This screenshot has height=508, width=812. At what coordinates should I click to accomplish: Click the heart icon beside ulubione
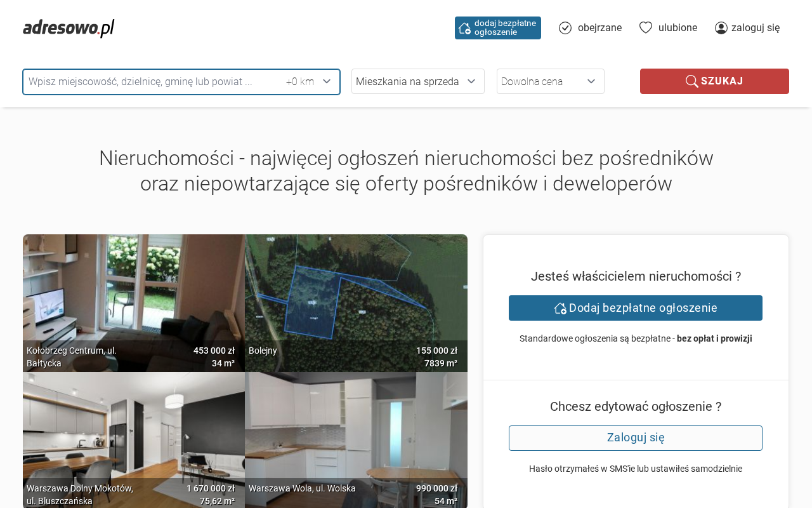click(646, 28)
